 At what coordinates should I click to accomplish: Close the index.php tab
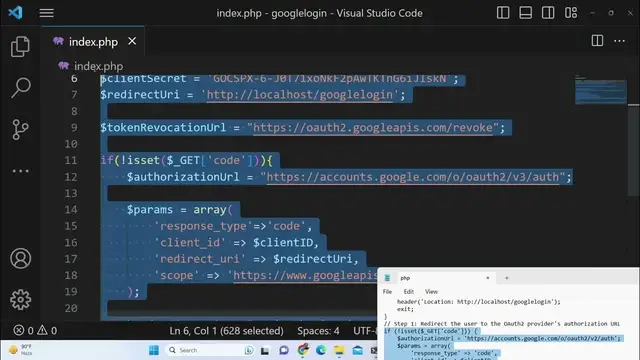pyautogui.click(x=132, y=41)
